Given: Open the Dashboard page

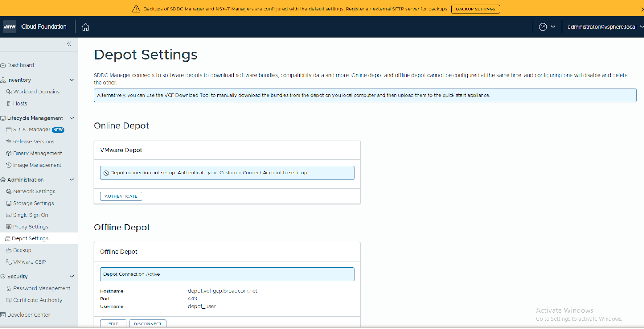Looking at the screenshot, I should point(21,65).
